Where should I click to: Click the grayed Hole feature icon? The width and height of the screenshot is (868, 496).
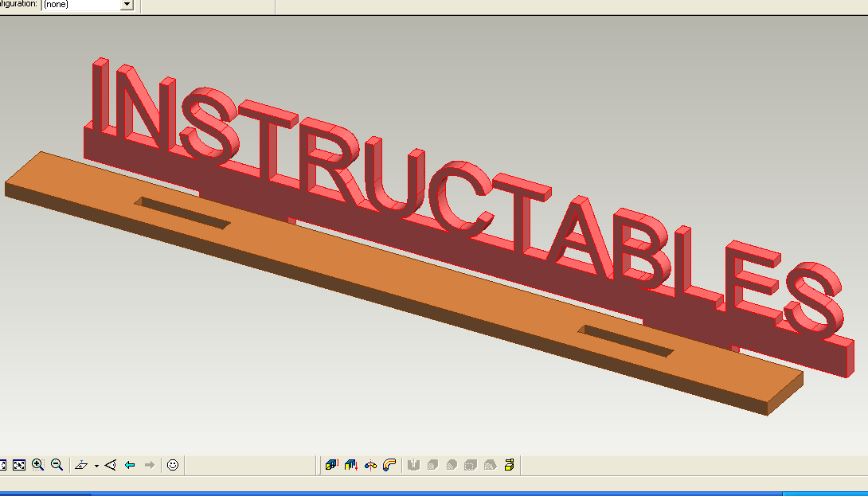(x=413, y=465)
